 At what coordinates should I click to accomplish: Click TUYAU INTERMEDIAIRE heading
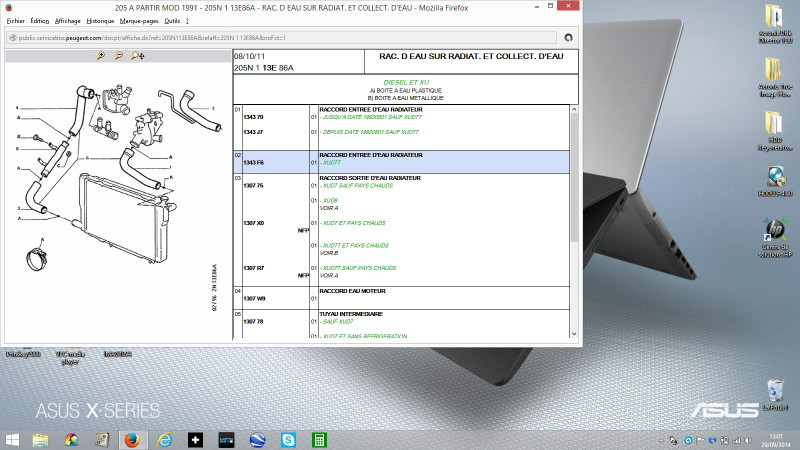(351, 314)
